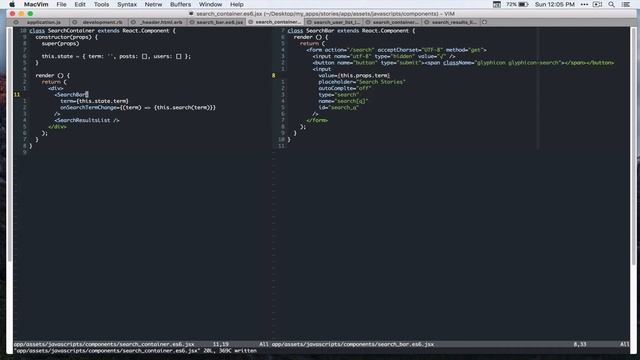Close the _header.html.erb tab with its close icon
The width and height of the screenshot is (640, 360).
[x=133, y=22]
